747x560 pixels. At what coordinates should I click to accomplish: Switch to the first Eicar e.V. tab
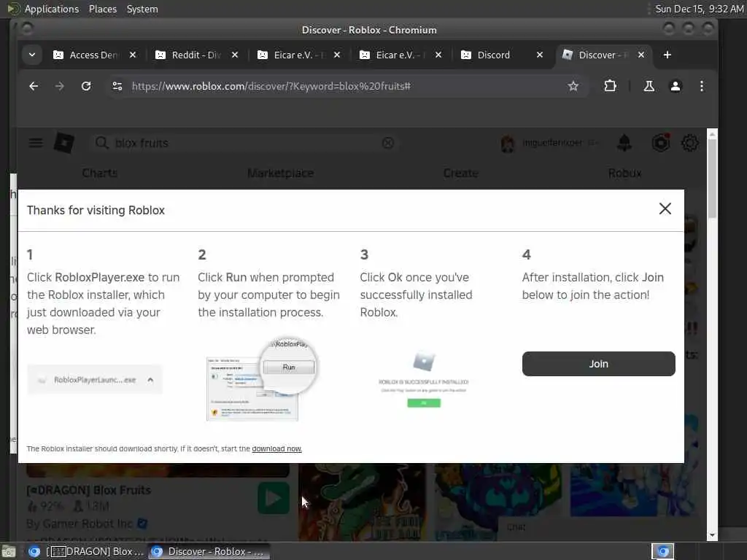click(x=298, y=55)
